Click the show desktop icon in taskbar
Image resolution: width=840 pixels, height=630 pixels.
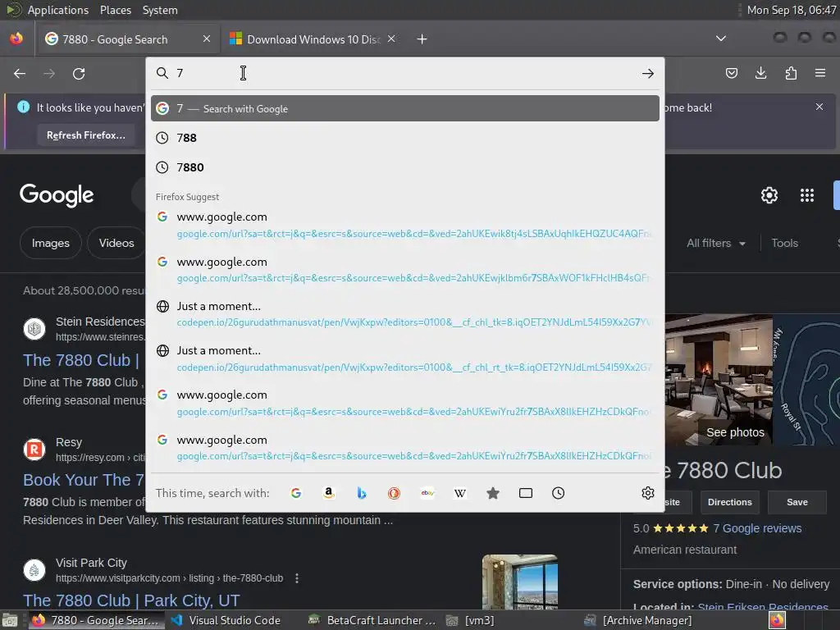[x=10, y=620]
